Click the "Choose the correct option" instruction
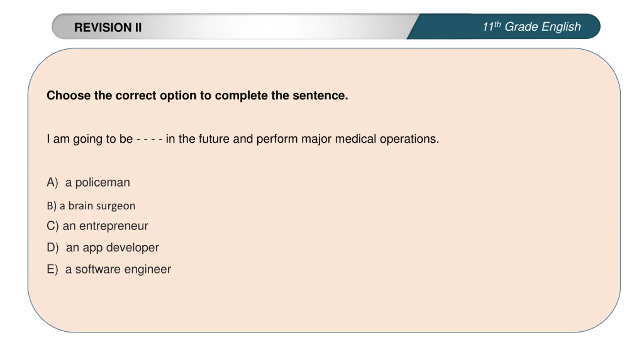The width and height of the screenshot is (644, 362). [x=197, y=96]
